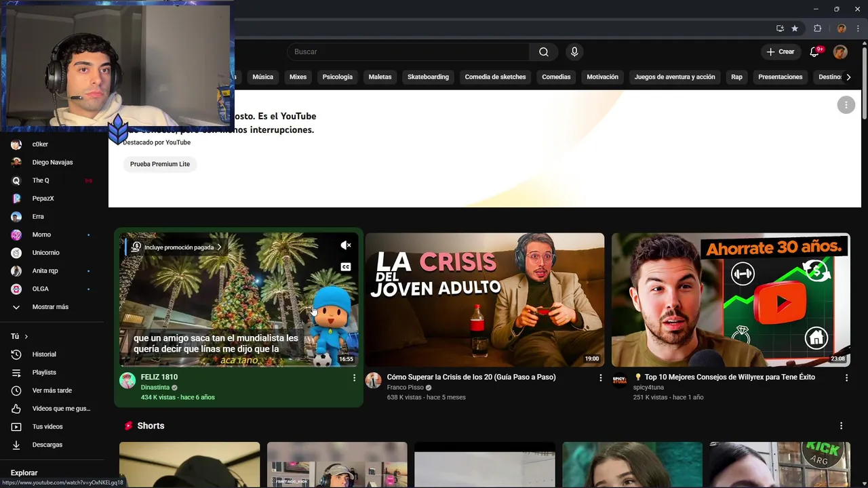The width and height of the screenshot is (868, 488).
Task: Open Shorts section options menu
Action: click(x=841, y=426)
